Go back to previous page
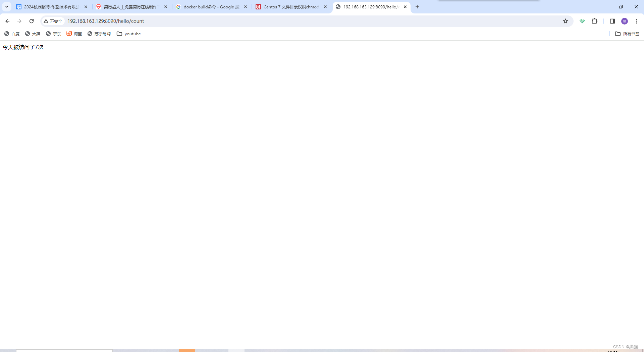This screenshot has width=644, height=352. pos(7,21)
